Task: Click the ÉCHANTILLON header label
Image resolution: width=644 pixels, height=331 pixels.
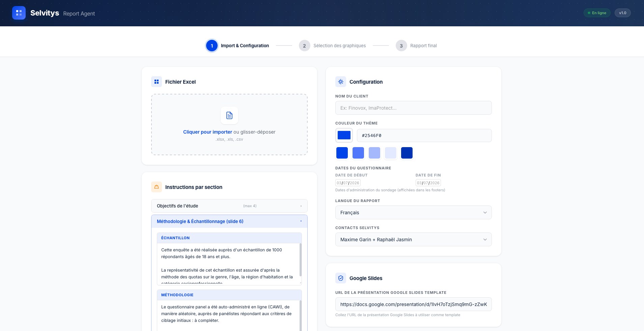Action: [x=175, y=238]
